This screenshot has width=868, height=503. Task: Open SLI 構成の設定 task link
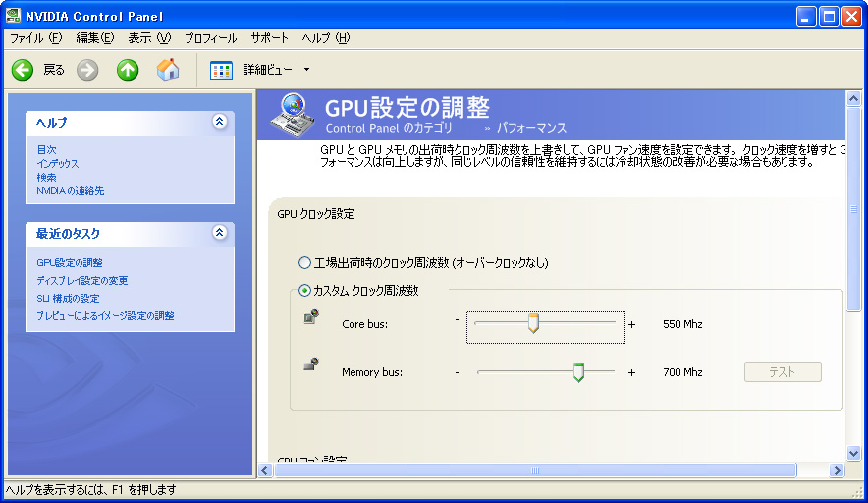[68, 298]
